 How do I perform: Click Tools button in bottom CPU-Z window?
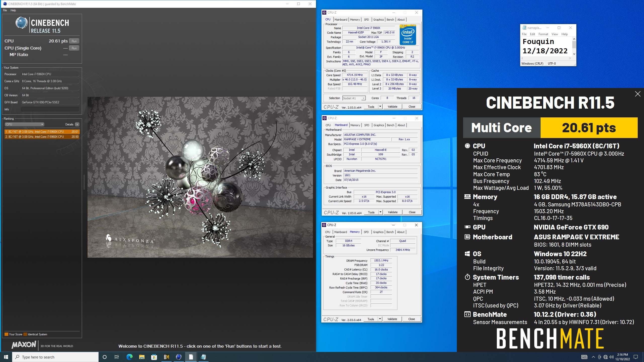[x=371, y=319]
